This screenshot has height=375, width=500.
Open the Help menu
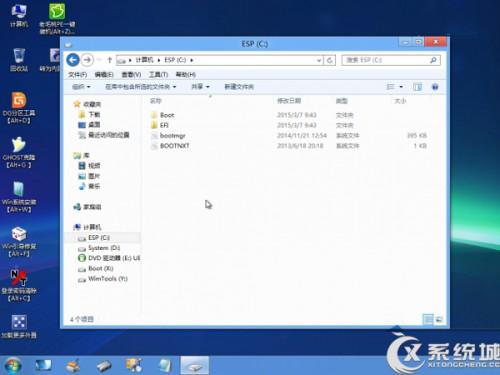186,75
